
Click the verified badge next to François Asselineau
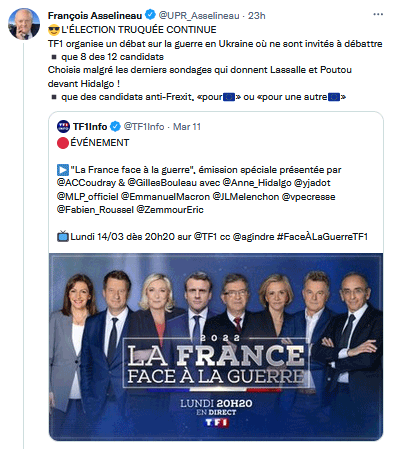click(150, 15)
